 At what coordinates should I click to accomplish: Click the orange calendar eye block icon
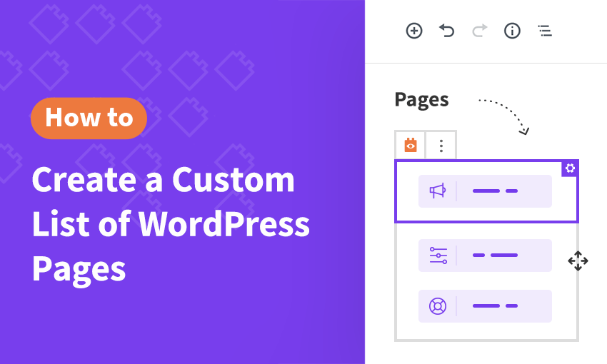pyautogui.click(x=411, y=145)
